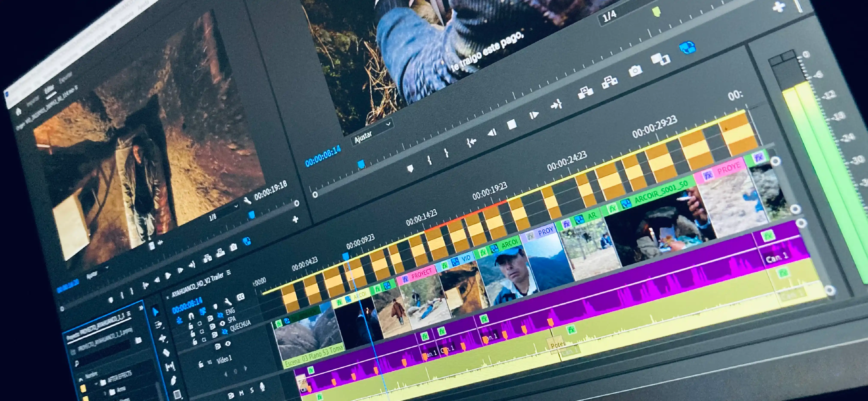Go to Out point in Program Monitor
The width and height of the screenshot is (868, 401).
point(556,104)
